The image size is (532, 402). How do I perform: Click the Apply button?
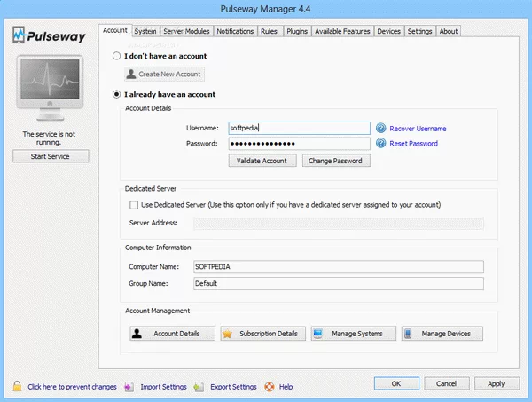point(497,383)
